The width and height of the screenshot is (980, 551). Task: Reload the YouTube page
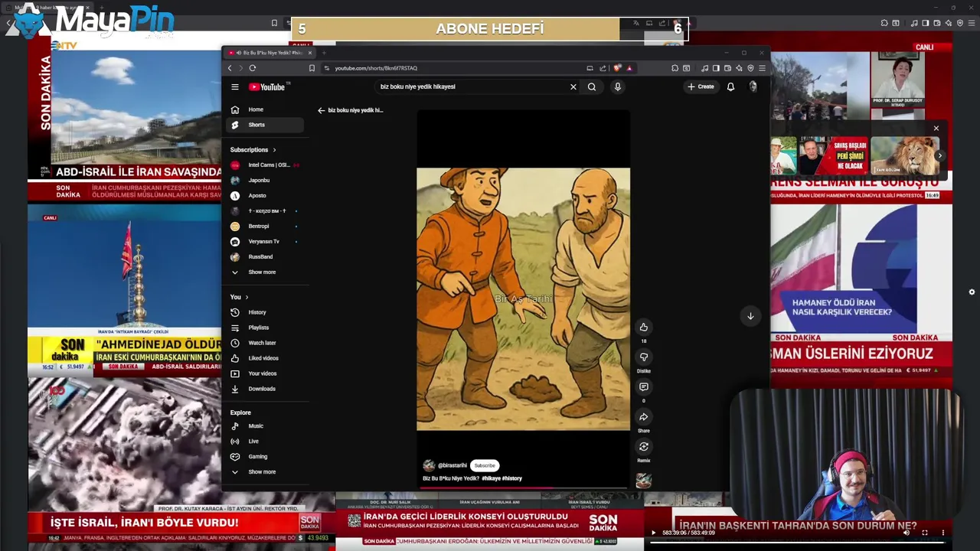point(252,68)
